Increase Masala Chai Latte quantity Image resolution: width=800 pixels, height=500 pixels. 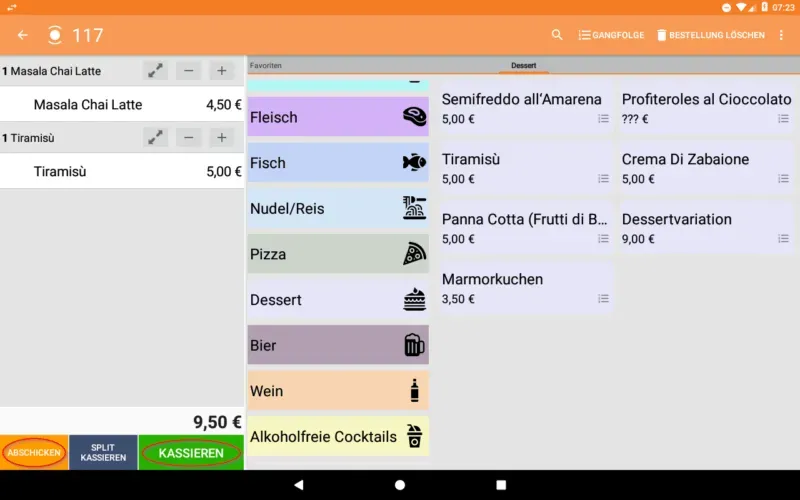coord(221,70)
